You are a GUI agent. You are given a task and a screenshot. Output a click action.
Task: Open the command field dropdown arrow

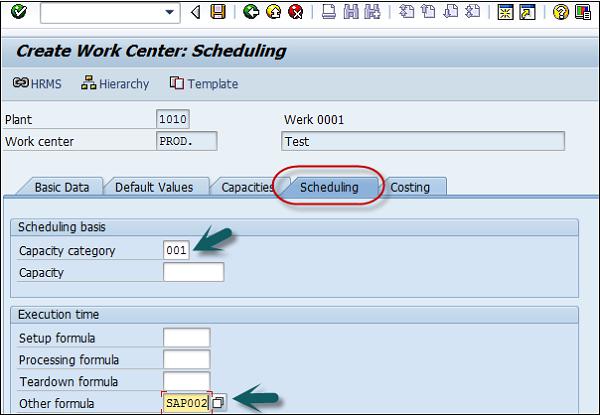coord(171,12)
